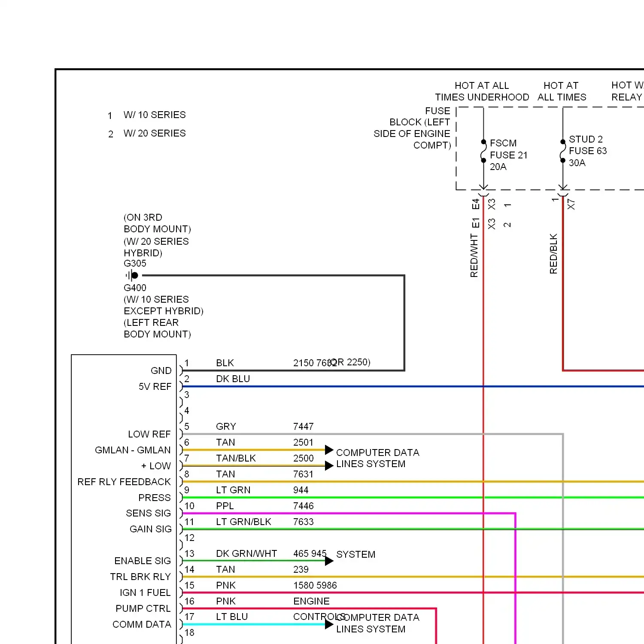Click the 'GMLAN - GMLAN' terminal label
The width and height of the screenshot is (644, 644).
(x=133, y=450)
